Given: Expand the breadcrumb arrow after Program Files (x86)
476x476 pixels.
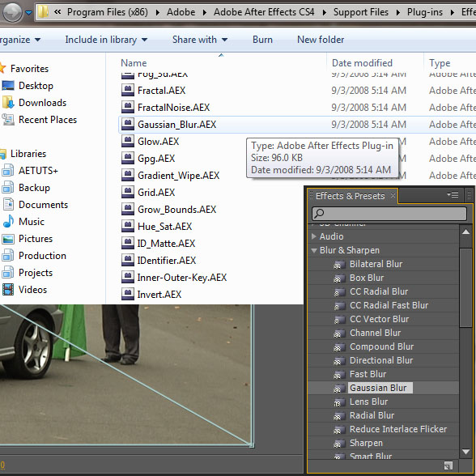Looking at the screenshot, I should (158, 12).
